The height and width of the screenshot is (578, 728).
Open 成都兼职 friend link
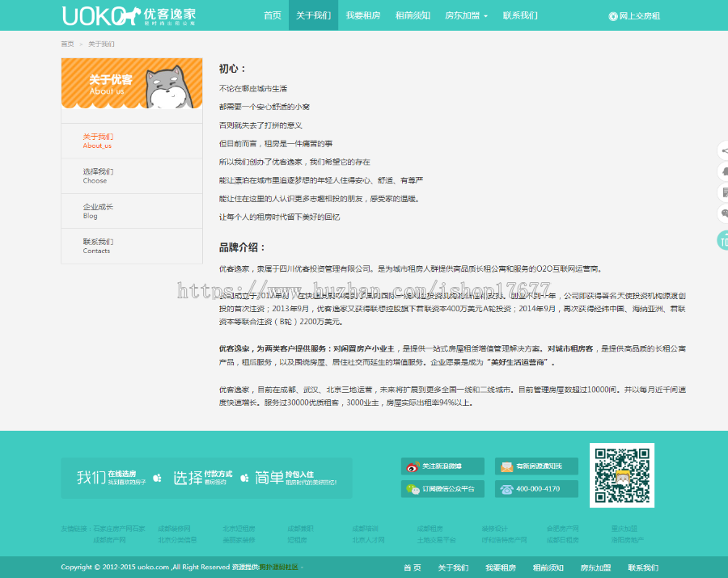[x=300, y=529]
